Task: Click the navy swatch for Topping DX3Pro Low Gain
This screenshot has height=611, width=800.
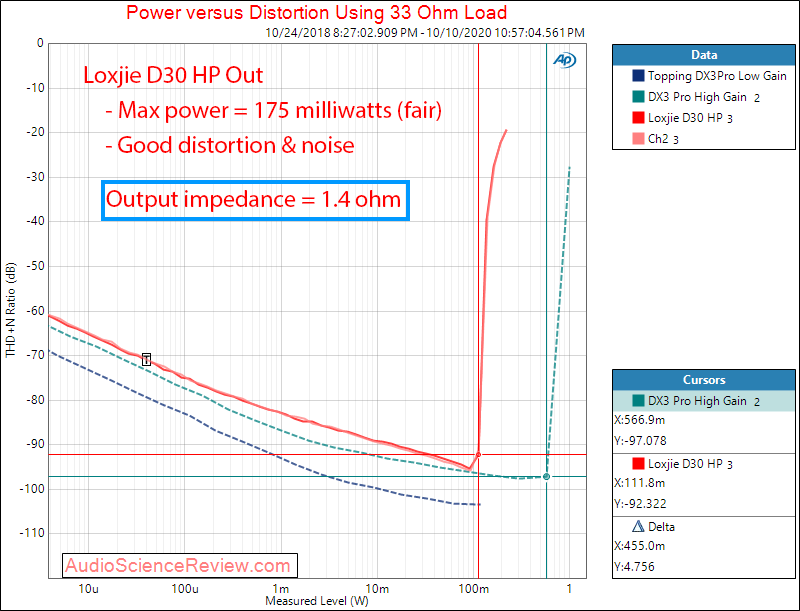Action: (x=638, y=76)
